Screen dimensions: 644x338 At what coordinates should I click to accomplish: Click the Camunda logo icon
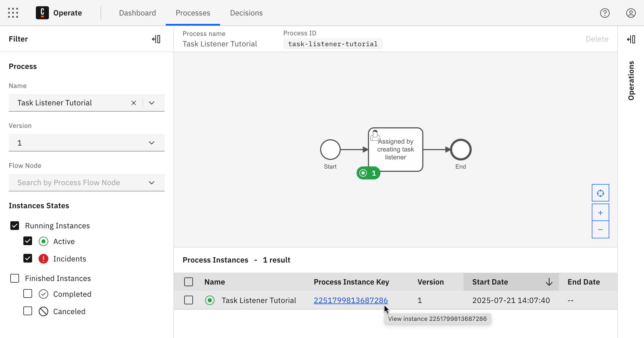pos(42,12)
